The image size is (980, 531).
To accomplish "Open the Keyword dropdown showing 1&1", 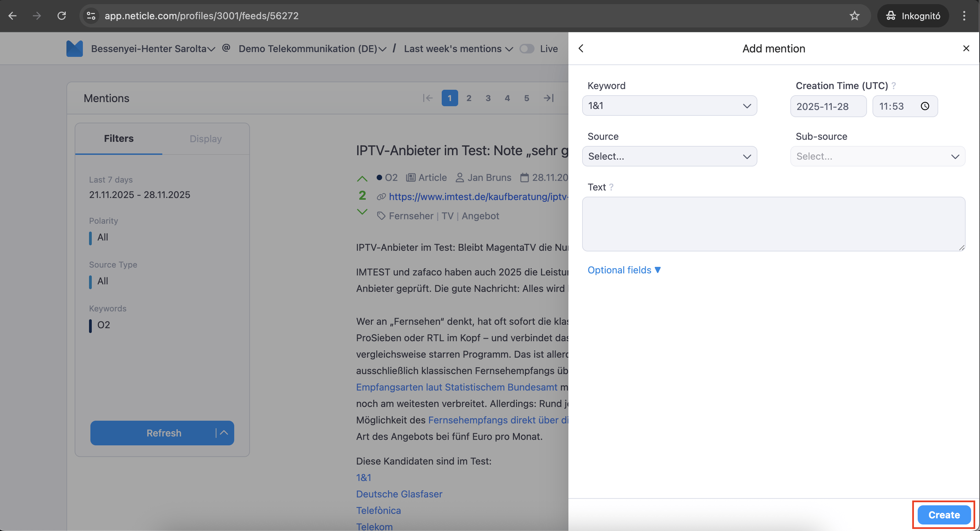I will coord(669,106).
